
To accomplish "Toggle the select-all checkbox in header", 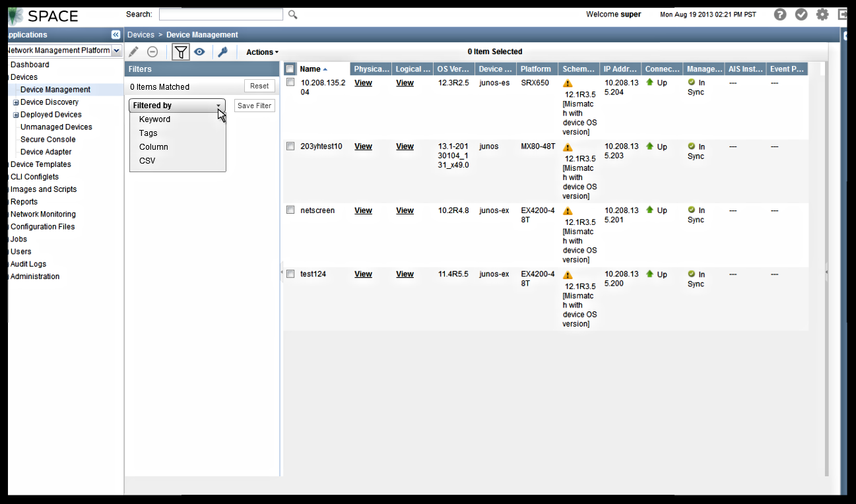I will point(290,69).
